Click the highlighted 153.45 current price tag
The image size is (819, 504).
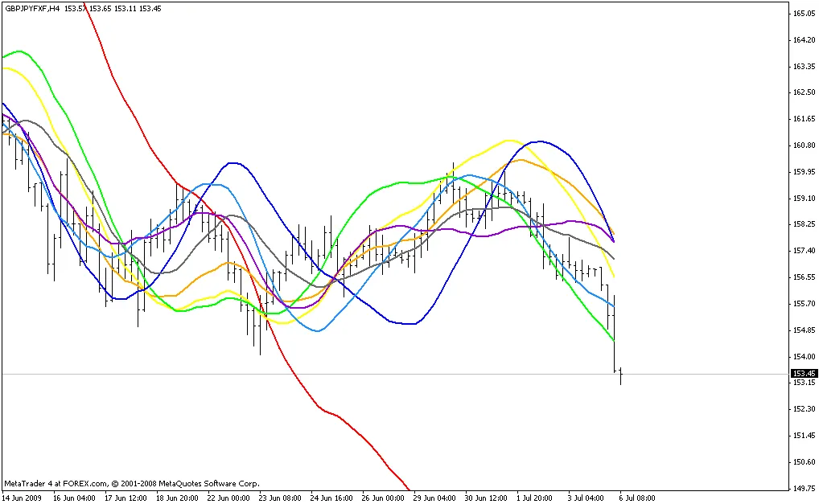[x=804, y=374]
